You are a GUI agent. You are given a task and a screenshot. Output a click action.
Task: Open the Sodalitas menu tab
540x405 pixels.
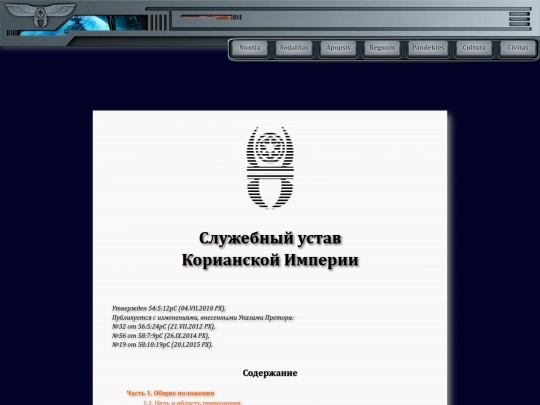coord(294,48)
